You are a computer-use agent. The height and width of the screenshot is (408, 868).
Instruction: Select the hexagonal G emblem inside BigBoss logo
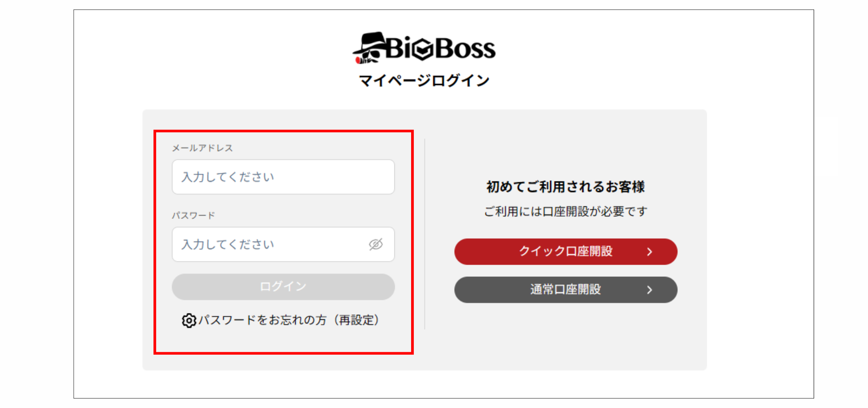pos(422,49)
